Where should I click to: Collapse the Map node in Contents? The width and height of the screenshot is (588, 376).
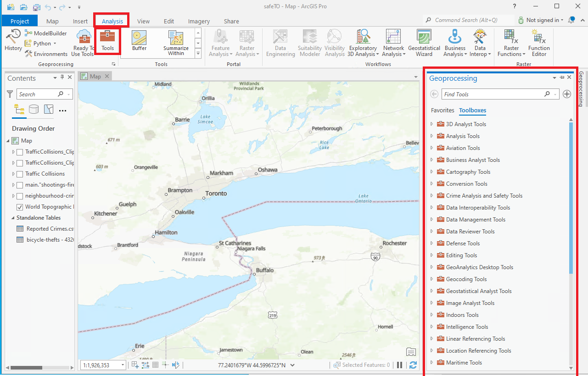tap(8, 141)
